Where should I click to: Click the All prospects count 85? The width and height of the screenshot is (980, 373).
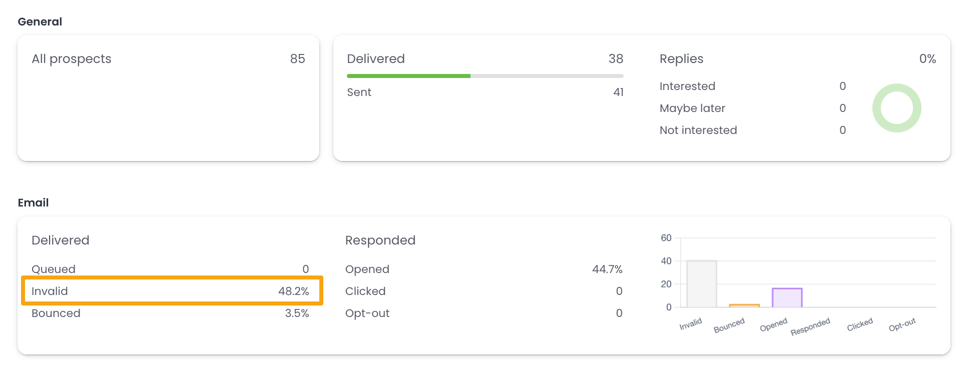pyautogui.click(x=299, y=58)
